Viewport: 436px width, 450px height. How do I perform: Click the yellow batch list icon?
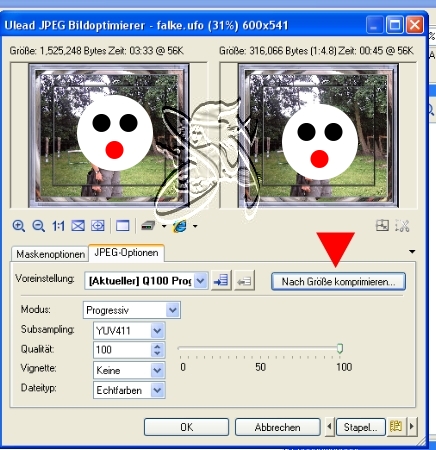pos(396,427)
